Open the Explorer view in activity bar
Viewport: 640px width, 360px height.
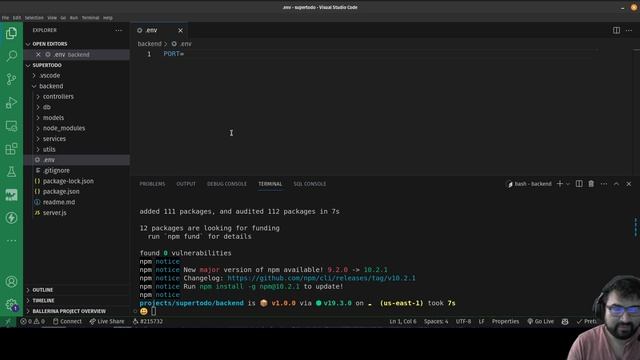[x=11, y=33]
